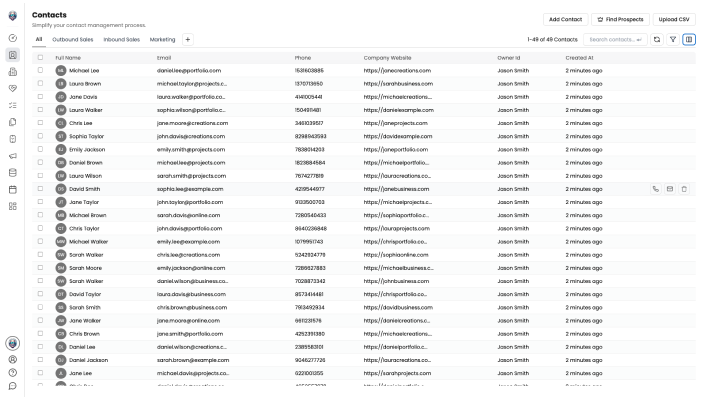Open the help question mark icon
The width and height of the screenshot is (704, 400).
pos(13,371)
